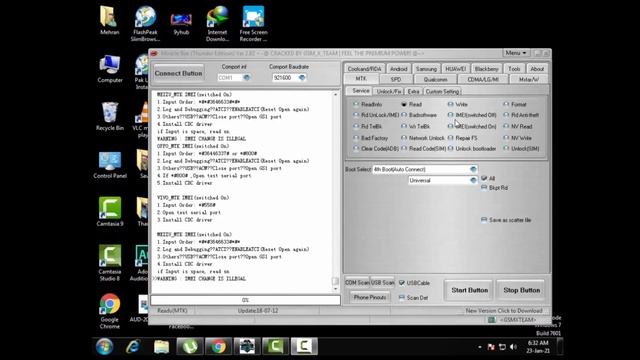Select the ReadInfo radio option

click(356, 104)
